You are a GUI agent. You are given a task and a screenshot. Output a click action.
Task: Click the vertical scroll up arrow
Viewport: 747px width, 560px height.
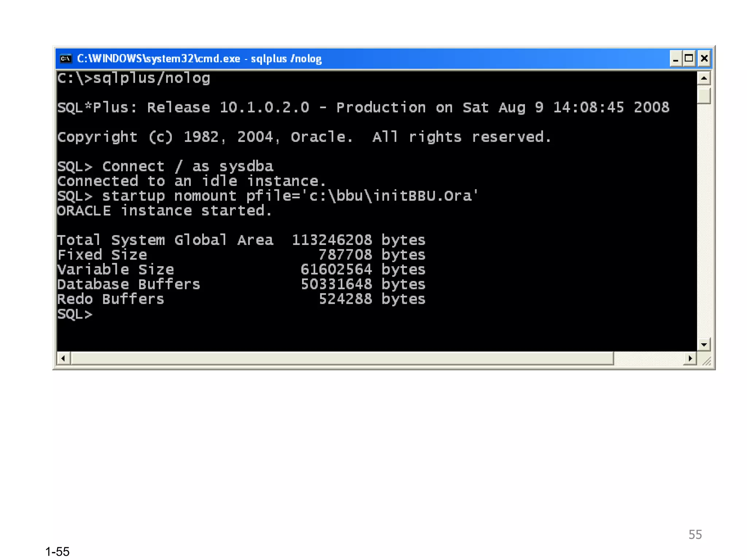tap(704, 78)
